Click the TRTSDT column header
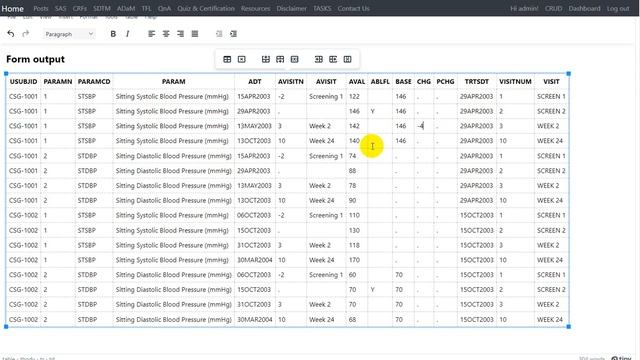This screenshot has height=360, width=640. [477, 82]
